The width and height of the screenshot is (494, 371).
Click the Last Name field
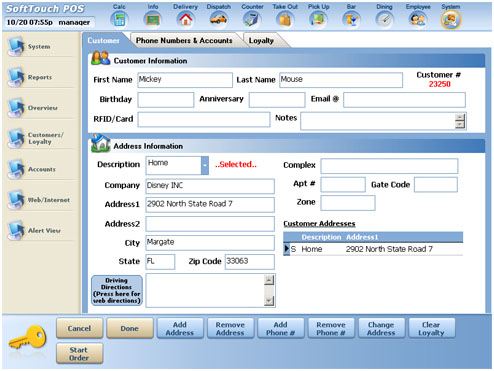coord(341,80)
